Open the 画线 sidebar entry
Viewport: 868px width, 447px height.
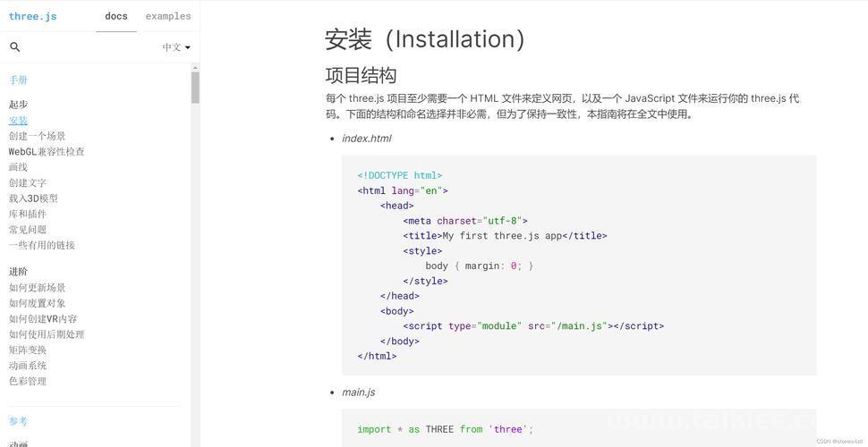pos(18,167)
